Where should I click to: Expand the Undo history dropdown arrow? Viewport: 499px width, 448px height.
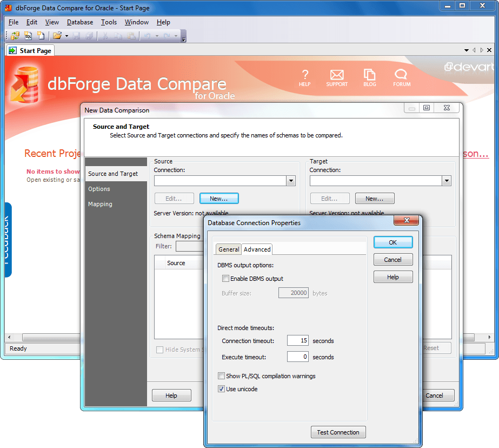point(157,36)
